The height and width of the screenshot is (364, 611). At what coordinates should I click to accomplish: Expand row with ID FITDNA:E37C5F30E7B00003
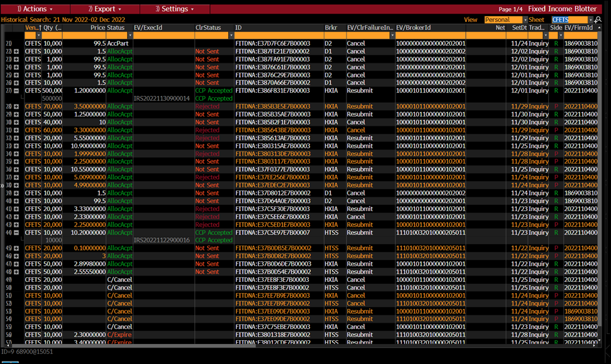[x=16, y=209]
